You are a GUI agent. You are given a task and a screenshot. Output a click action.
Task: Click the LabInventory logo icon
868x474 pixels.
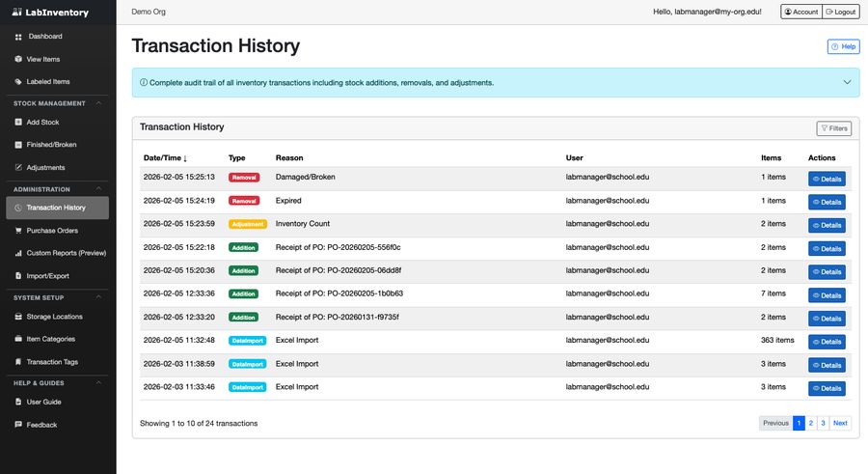17,12
